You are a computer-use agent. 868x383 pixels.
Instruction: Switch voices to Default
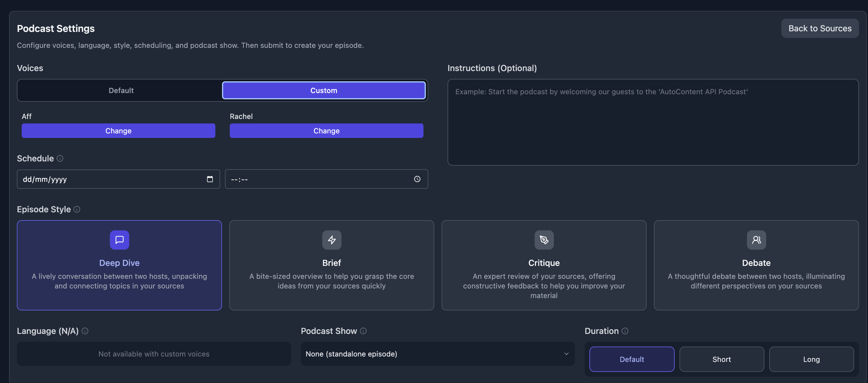pyautogui.click(x=121, y=90)
